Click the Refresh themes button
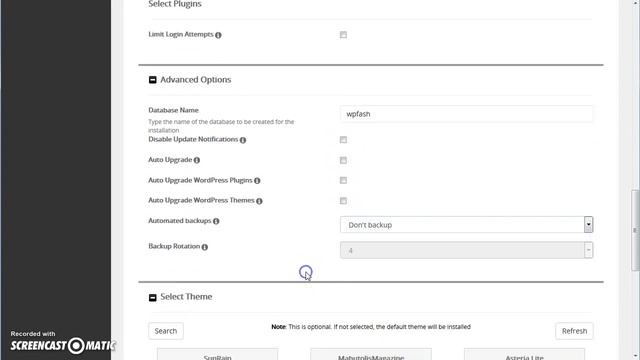 [x=574, y=331]
